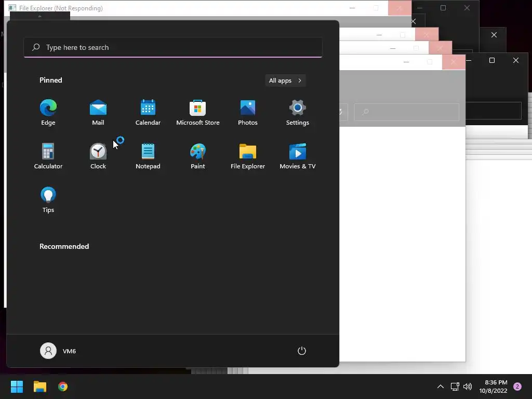
Task: Open the VM6 user account menu
Action: tap(58, 351)
